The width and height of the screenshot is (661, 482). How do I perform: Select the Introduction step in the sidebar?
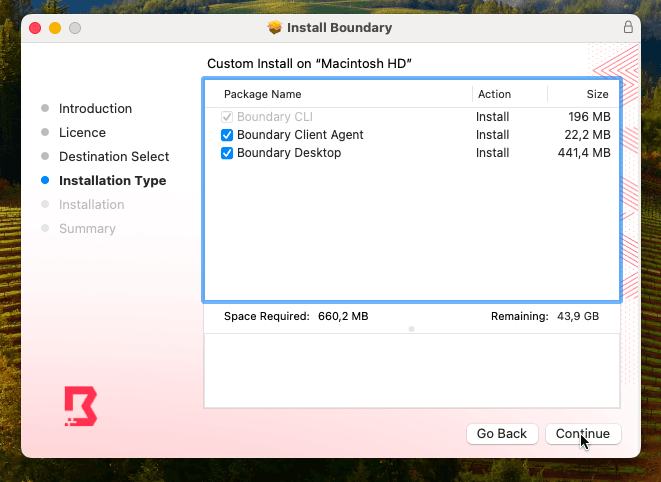(x=95, y=108)
